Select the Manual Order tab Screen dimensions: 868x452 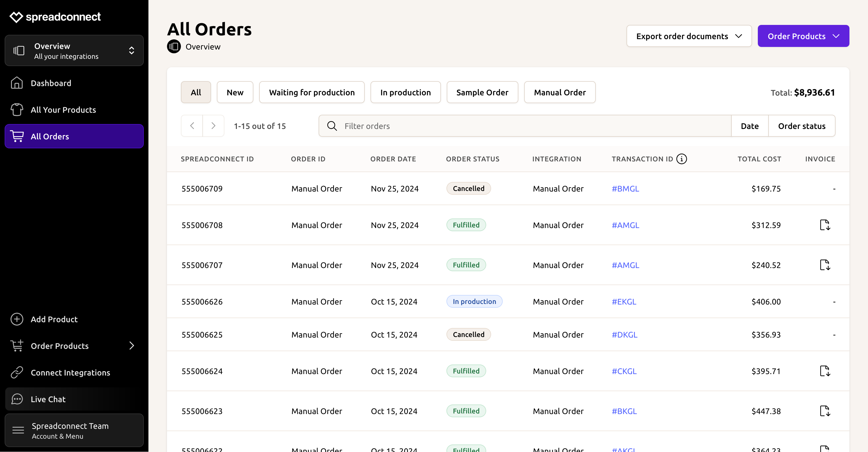tap(560, 92)
